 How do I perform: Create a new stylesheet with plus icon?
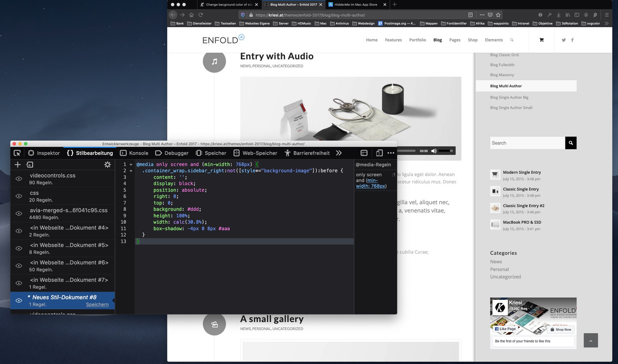tap(18, 165)
